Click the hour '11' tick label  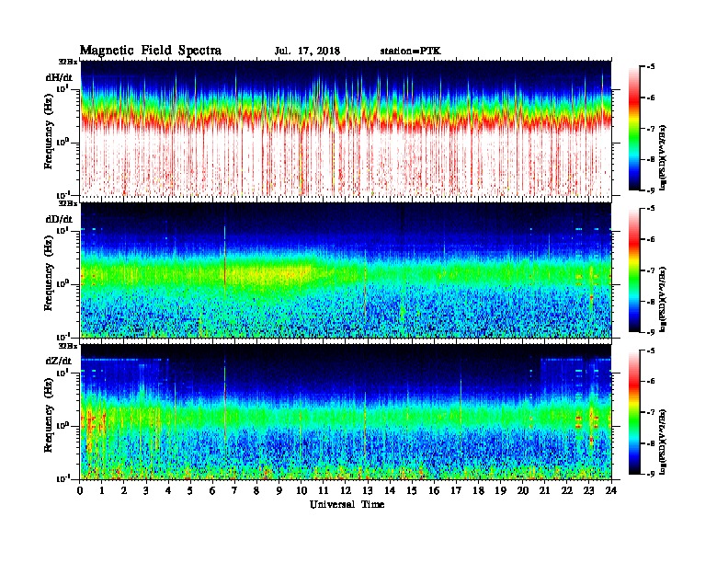click(324, 490)
